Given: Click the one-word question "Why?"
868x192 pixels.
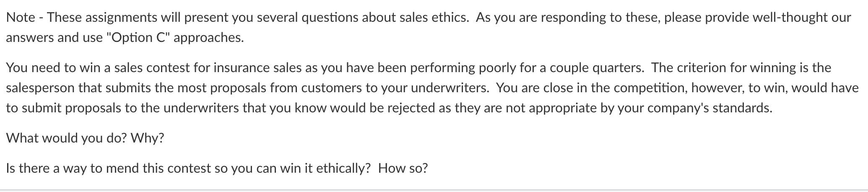Looking at the screenshot, I should click(147, 138).
